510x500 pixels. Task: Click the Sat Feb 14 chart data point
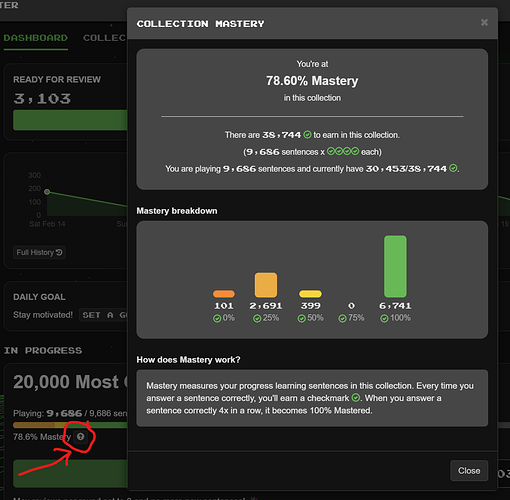(47, 192)
